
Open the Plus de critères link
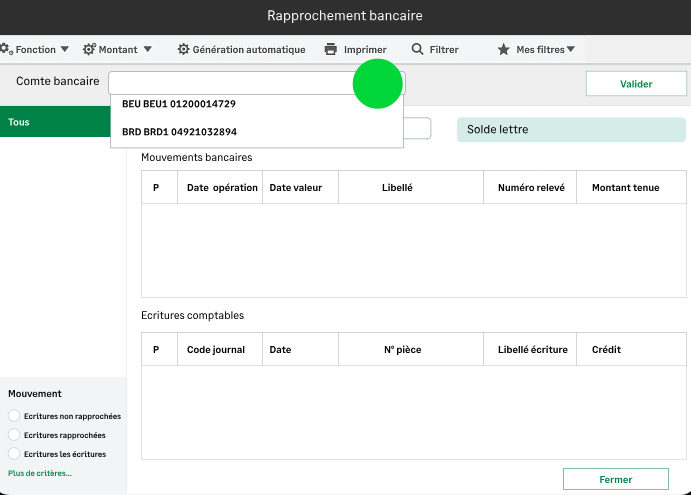tap(40, 473)
